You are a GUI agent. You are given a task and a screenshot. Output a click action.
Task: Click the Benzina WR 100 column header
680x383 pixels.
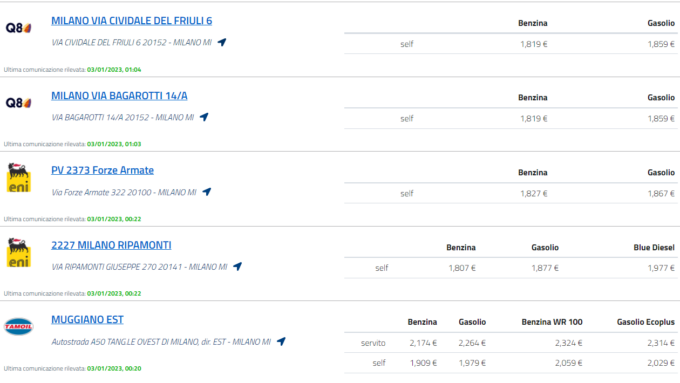tap(552, 322)
